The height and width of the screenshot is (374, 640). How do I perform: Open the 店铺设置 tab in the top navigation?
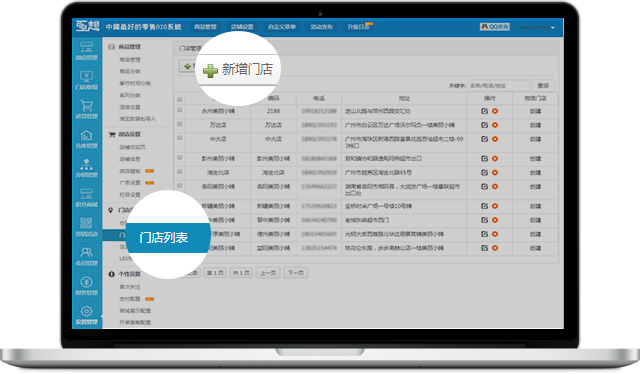point(242,27)
